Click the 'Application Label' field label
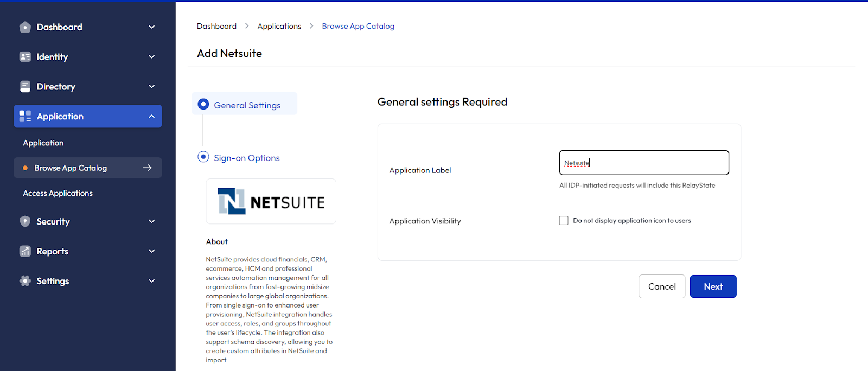The image size is (868, 371). (x=420, y=170)
